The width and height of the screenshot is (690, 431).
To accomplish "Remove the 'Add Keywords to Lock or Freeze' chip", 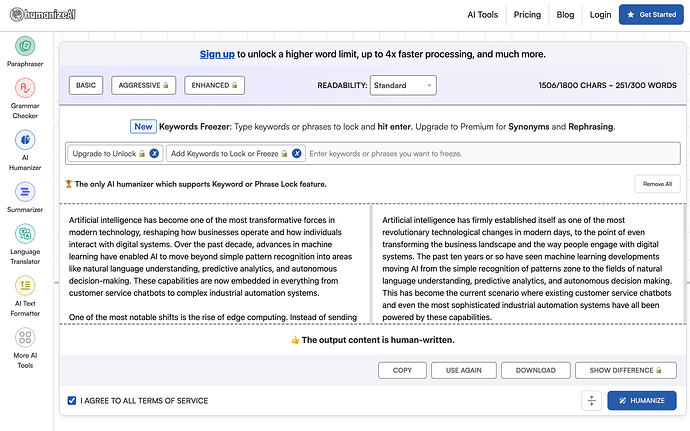I will [x=297, y=153].
